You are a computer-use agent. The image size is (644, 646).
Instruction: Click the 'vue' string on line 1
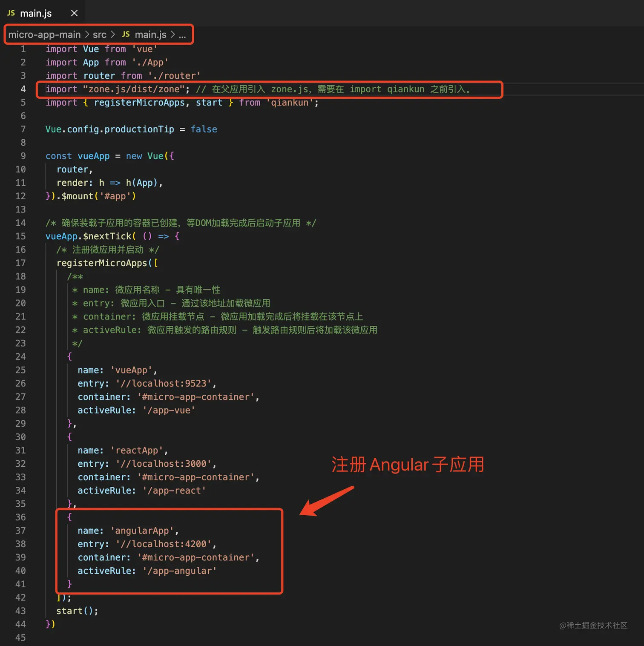pos(145,49)
